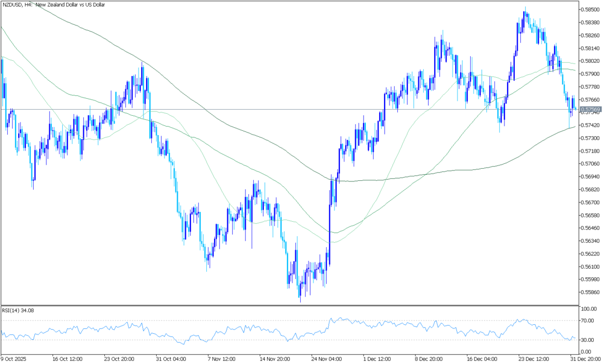Click the 1 Dec 12:00 date label
Screen dimensions: 607x364
coord(376,358)
